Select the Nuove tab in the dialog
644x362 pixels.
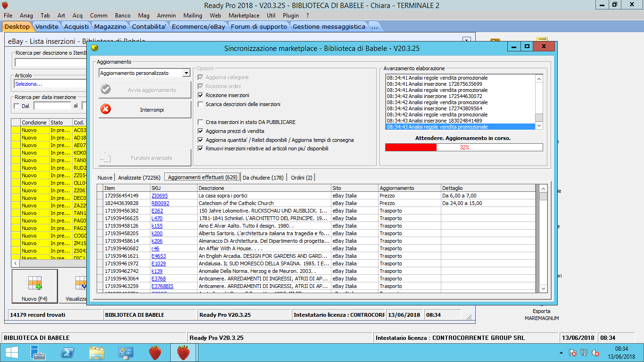click(x=105, y=178)
